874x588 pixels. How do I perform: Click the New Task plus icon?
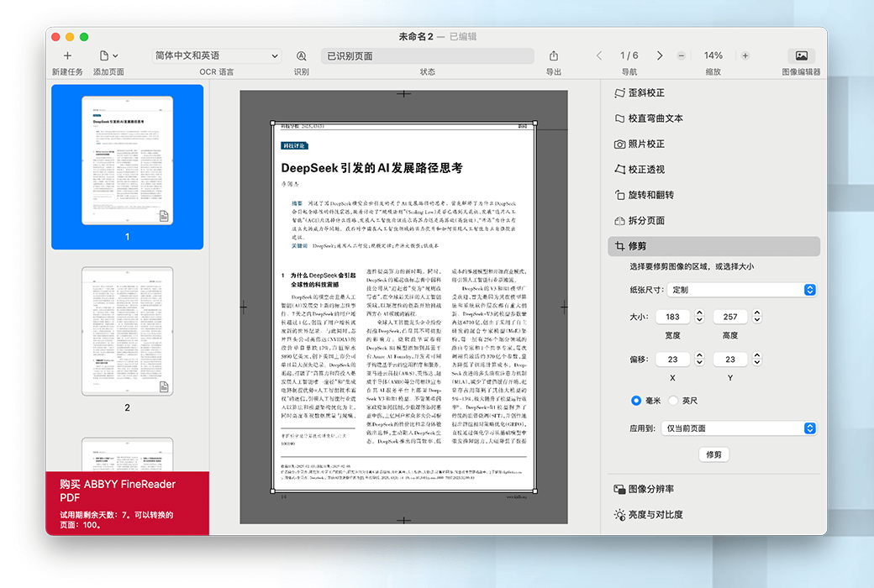click(x=67, y=55)
